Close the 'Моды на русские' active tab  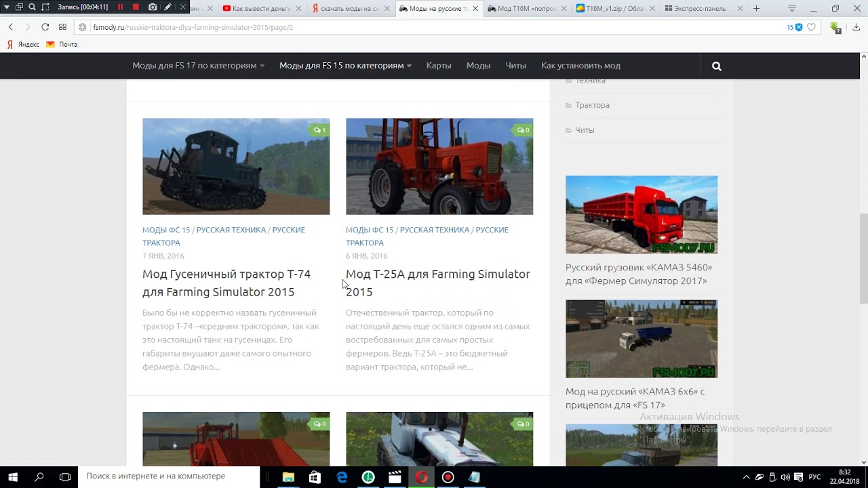tap(475, 9)
